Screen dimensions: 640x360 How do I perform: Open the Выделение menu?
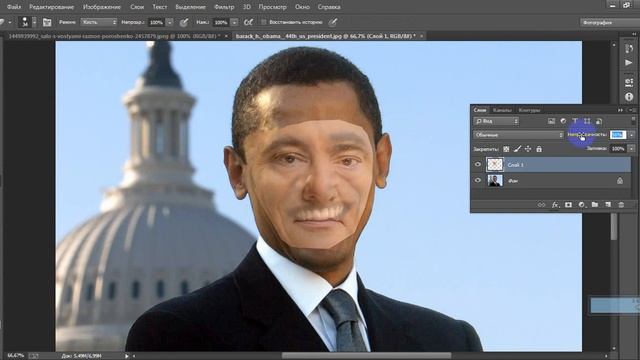pos(190,7)
